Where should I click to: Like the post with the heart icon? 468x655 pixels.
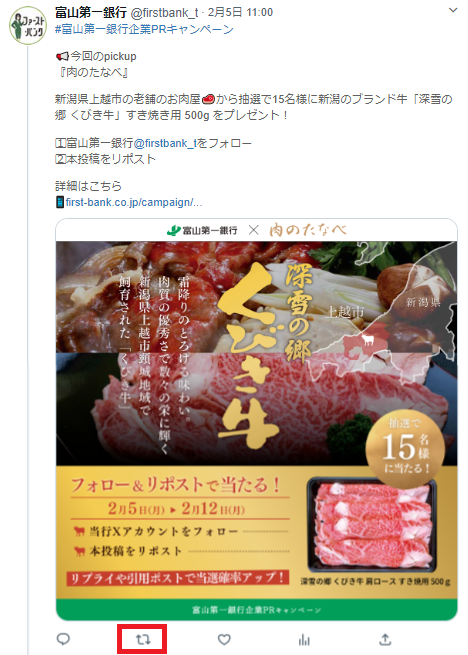224,639
